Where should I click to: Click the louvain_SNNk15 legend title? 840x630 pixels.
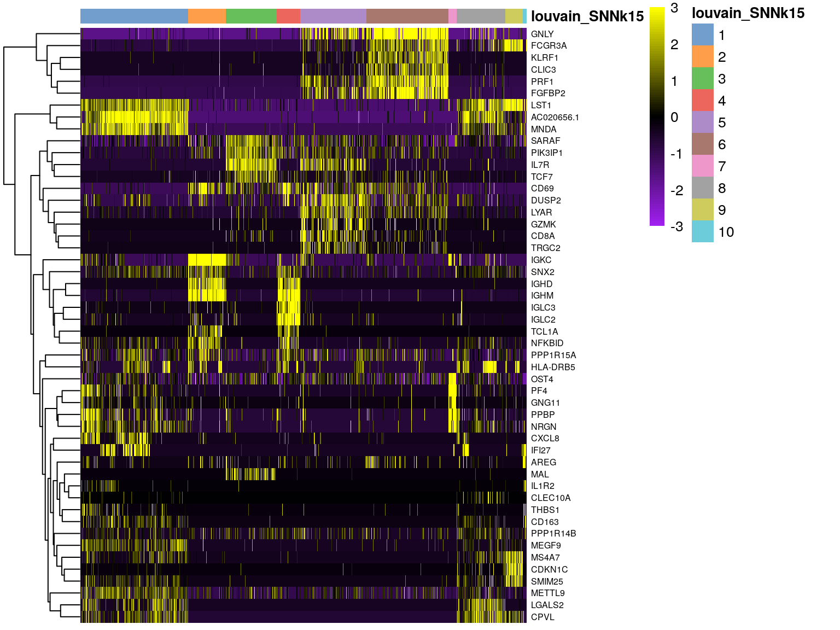[748, 13]
